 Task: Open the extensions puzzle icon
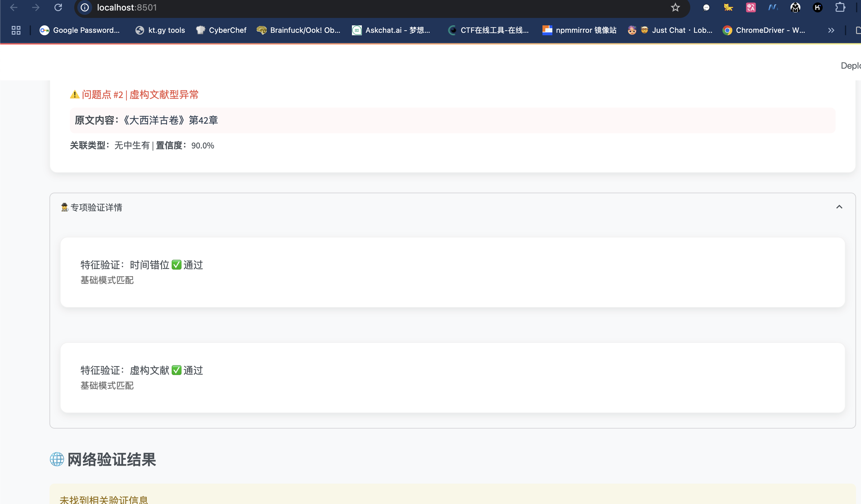click(x=840, y=7)
